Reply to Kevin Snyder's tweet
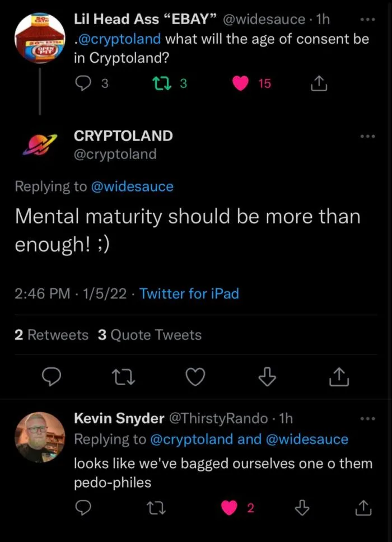Viewport: 392px width, 542px height. (83, 508)
